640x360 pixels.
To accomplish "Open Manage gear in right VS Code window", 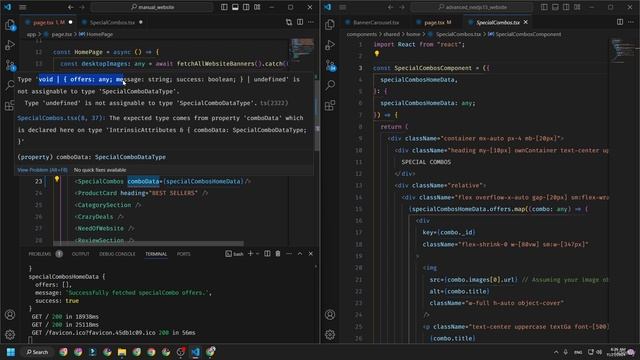I will click(x=330, y=335).
